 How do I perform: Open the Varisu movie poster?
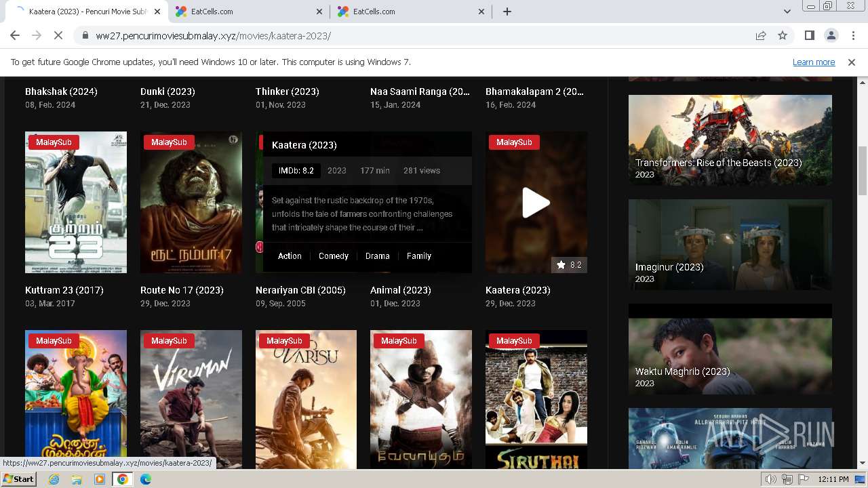tap(306, 399)
